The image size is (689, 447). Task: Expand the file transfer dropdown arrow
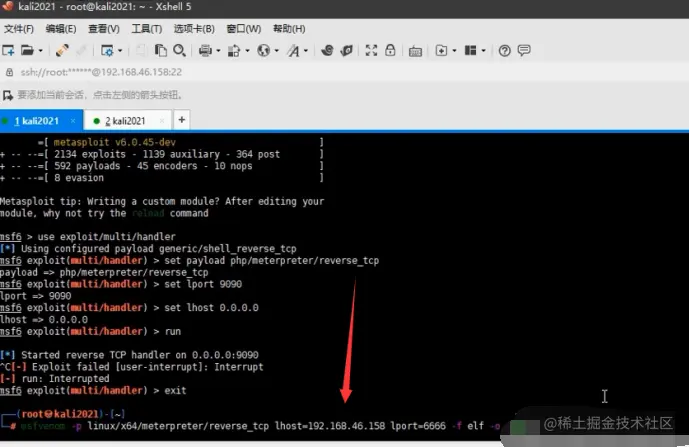click(247, 51)
